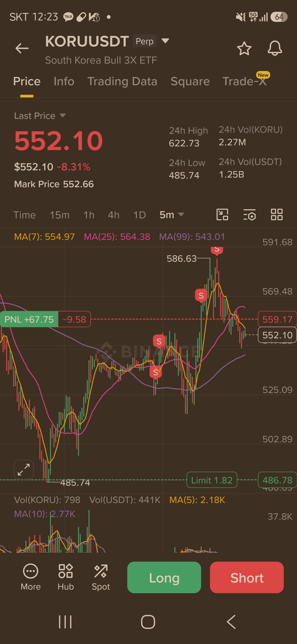Tap the Vol(KORU): 798 volume label
Viewport: 297px width, 644px height.
(47, 500)
